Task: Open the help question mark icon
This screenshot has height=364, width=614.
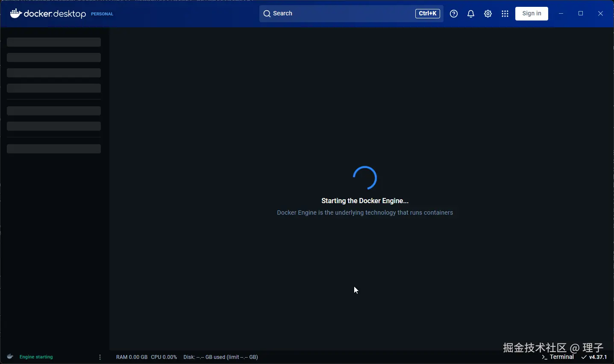Action: tap(454, 14)
